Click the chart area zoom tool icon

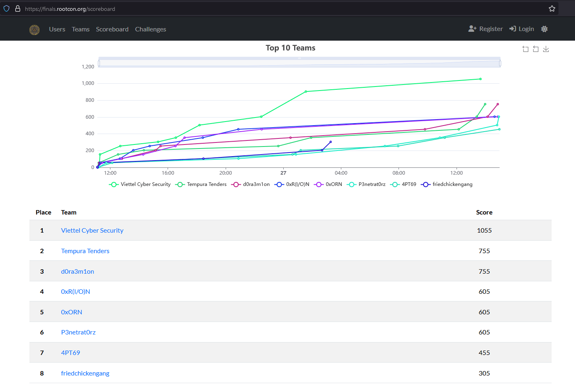point(525,49)
